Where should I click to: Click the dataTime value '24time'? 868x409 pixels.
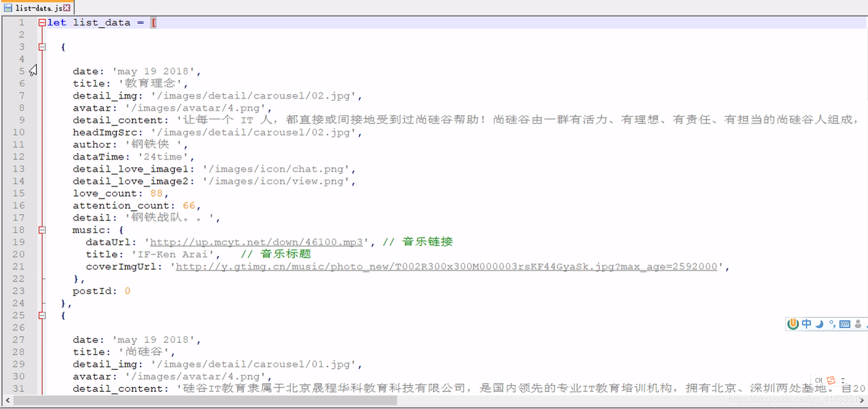point(163,157)
